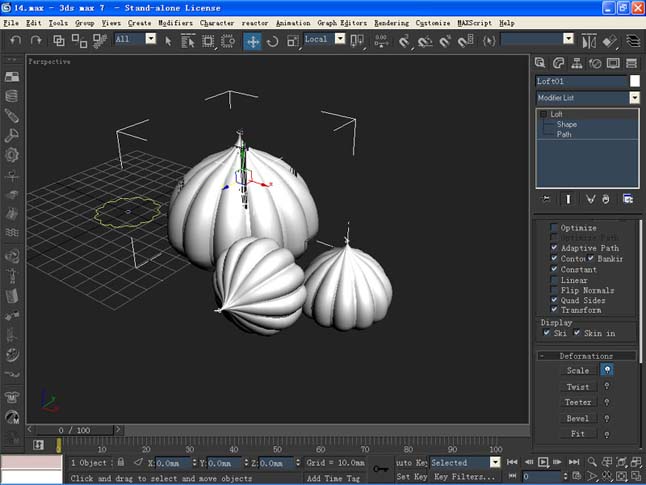Click the Pin Stack icon

pyautogui.click(x=546, y=199)
